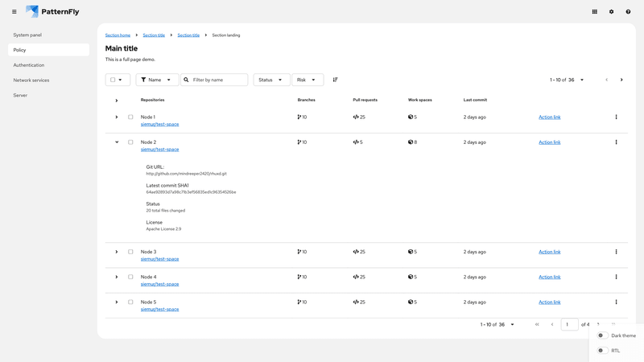Image resolution: width=644 pixels, height=362 pixels.
Task: Open the Name filter attribute dropdown
Action: coord(157,80)
